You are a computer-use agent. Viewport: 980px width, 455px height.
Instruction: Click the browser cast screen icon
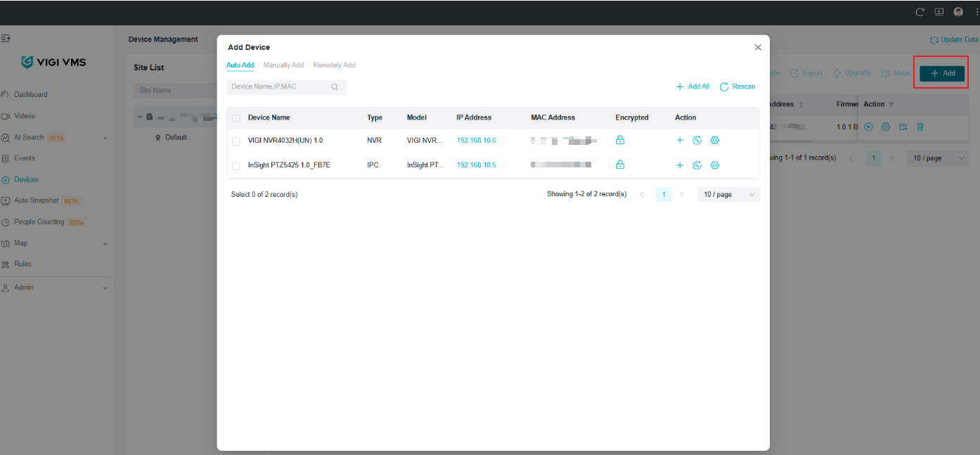click(939, 12)
